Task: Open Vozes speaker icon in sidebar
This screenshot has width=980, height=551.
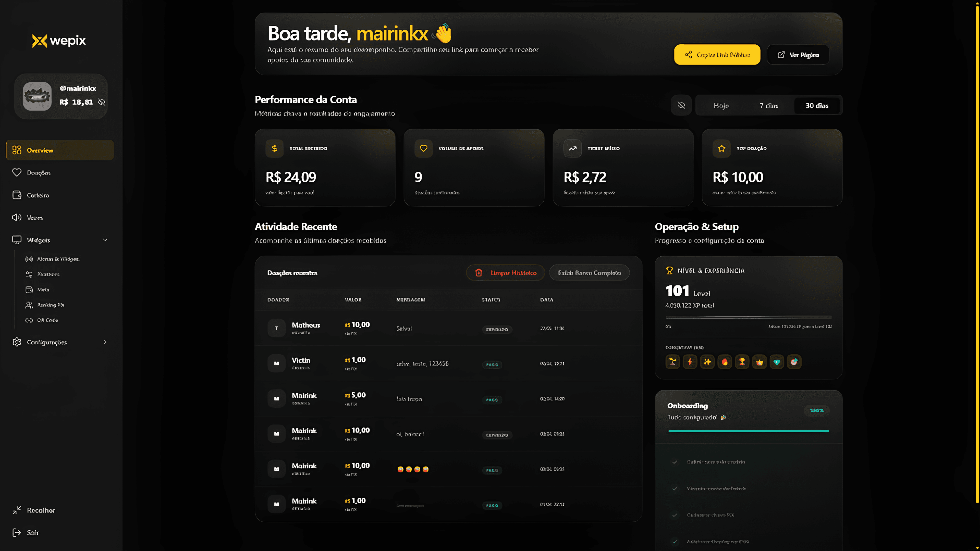Action: (x=17, y=218)
